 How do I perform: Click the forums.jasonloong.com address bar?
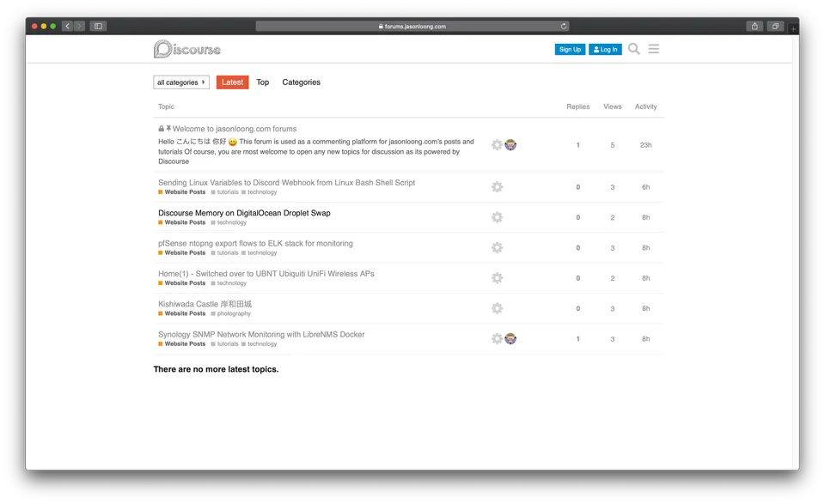pyautogui.click(x=412, y=26)
